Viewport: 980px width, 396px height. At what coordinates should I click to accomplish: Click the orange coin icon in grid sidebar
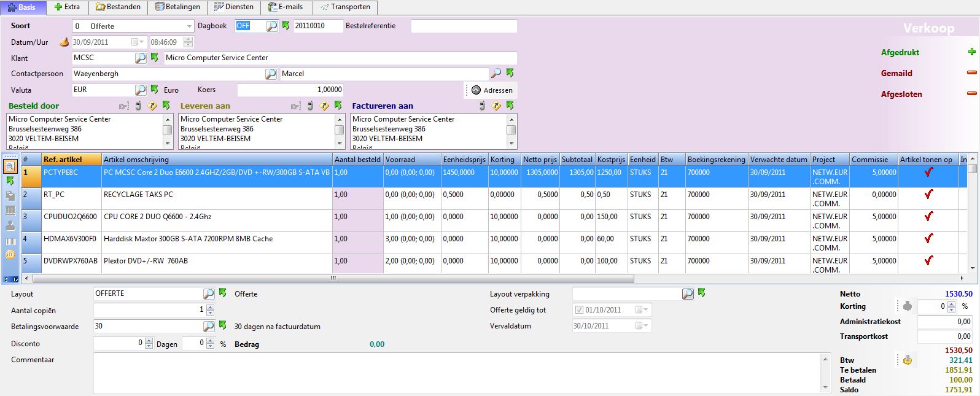[10, 255]
